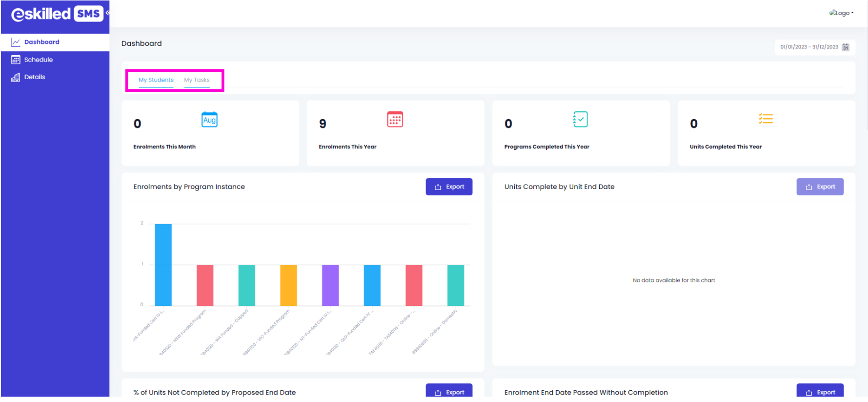Select the tallest blue bar in the enrolments chart
868x402 pixels.
pos(163,265)
